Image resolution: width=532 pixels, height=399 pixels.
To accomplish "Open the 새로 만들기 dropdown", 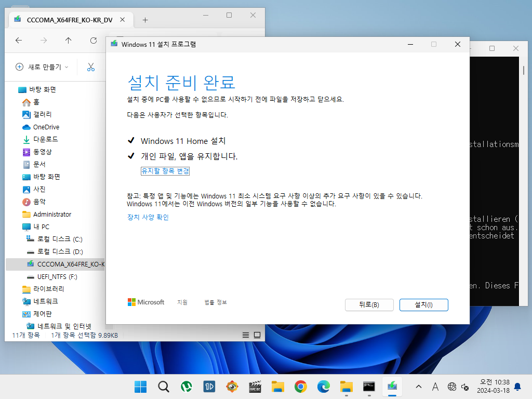I will coord(42,67).
